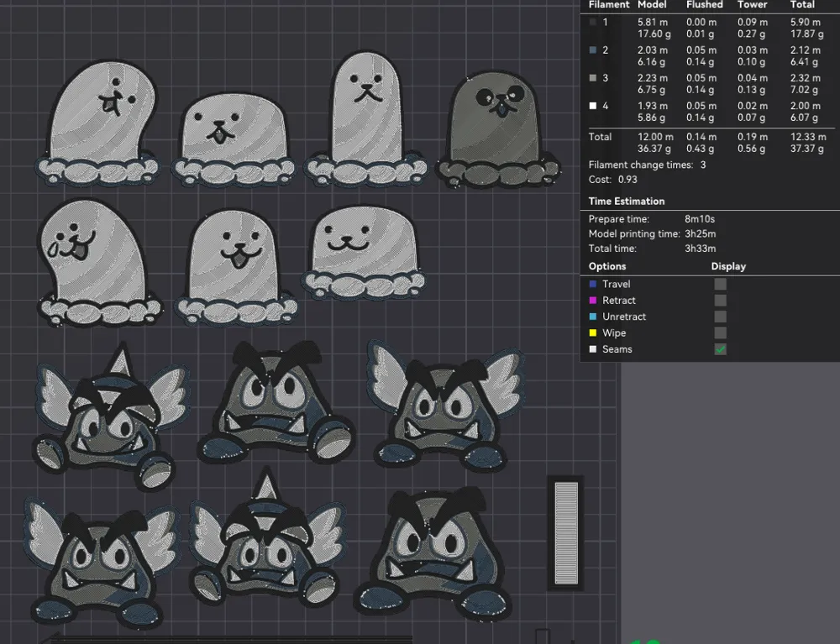Click the prime tower rectangle on the plate
The image size is (840, 644).
tap(566, 533)
